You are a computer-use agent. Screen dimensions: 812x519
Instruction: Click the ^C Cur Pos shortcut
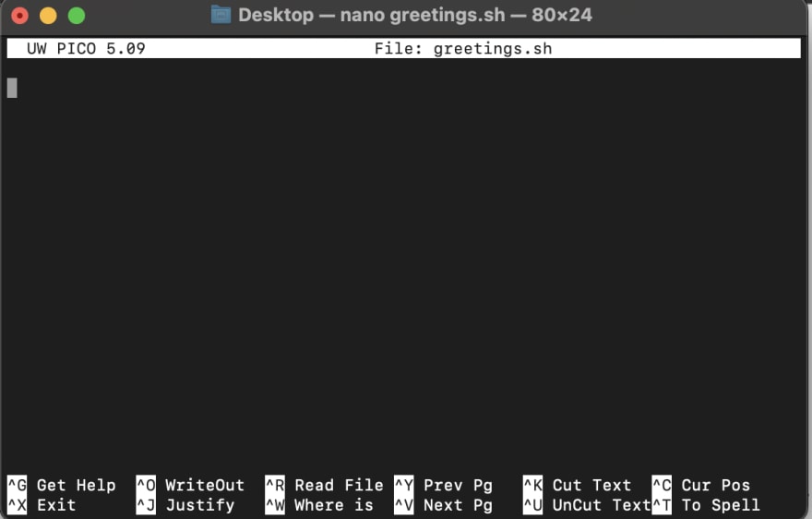coord(700,486)
